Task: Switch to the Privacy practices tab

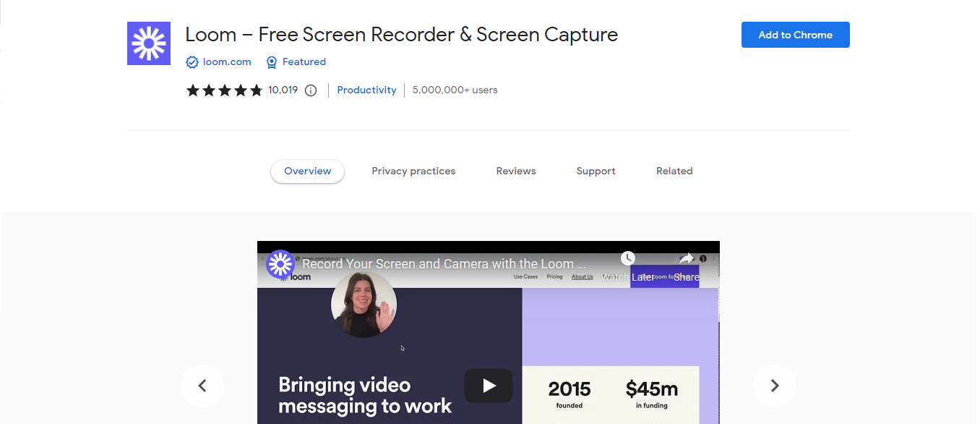Action: (413, 171)
